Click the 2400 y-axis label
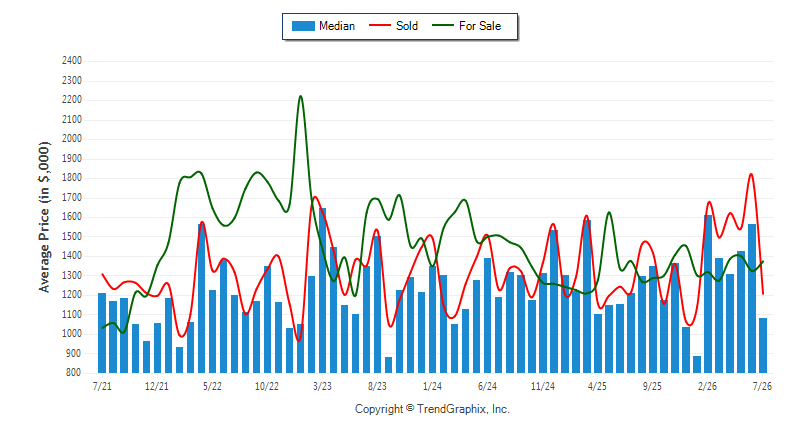Image resolution: width=800 pixels, height=434 pixels. pos(72,61)
